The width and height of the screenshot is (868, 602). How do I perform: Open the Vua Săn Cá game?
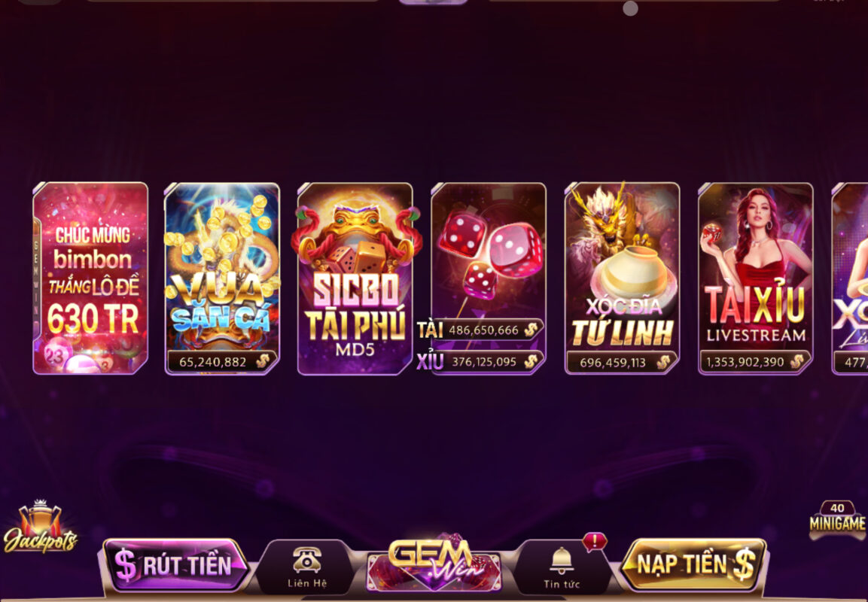[x=222, y=278]
